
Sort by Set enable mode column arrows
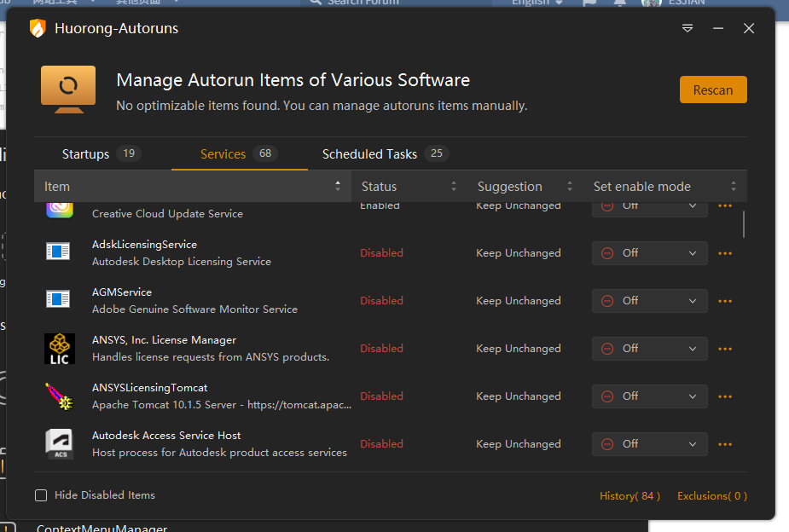coord(734,186)
